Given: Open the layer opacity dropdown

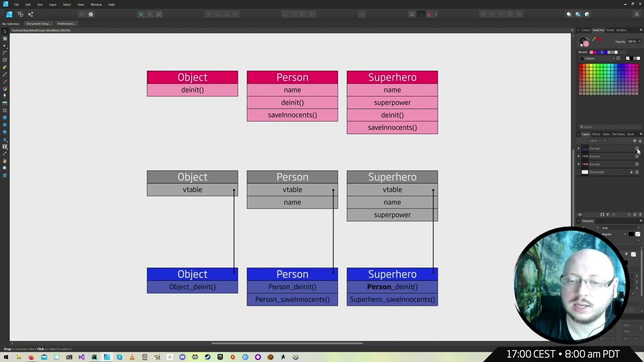Looking at the screenshot, I should tap(597, 141).
